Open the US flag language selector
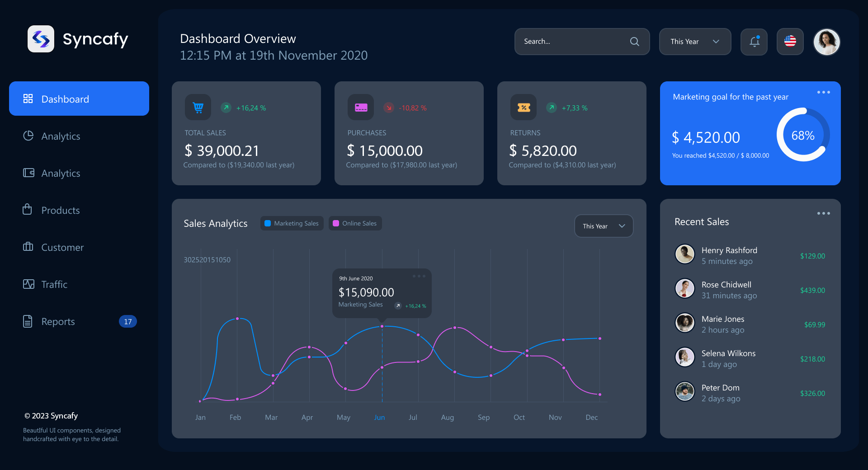This screenshot has height=470, width=868. pos(790,42)
